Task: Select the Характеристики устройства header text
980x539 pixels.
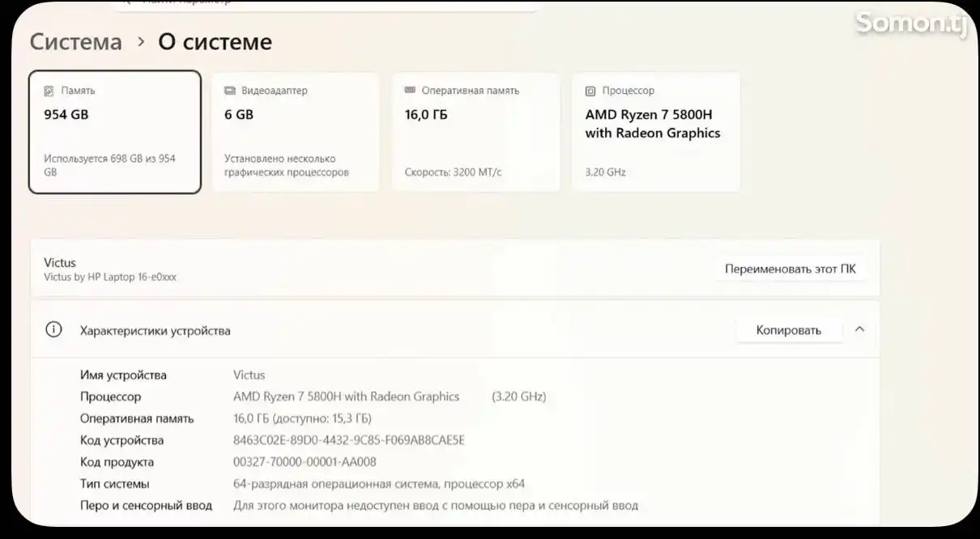Action: click(156, 331)
